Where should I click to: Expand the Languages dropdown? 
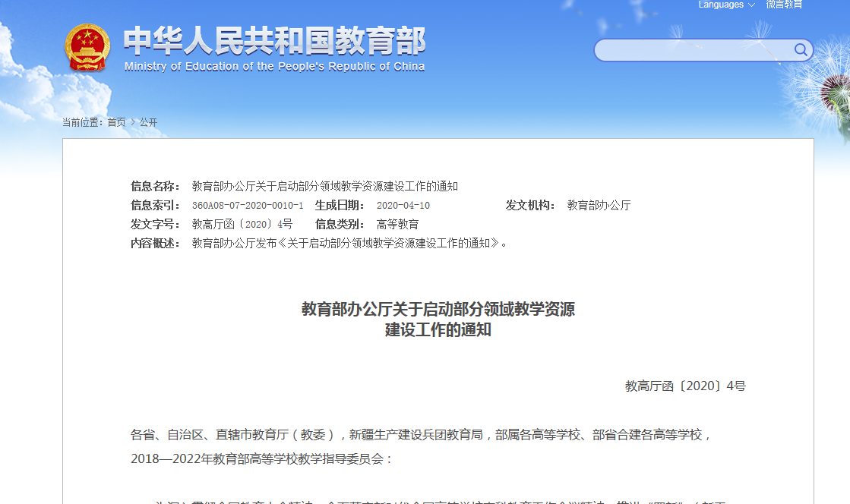[x=726, y=5]
